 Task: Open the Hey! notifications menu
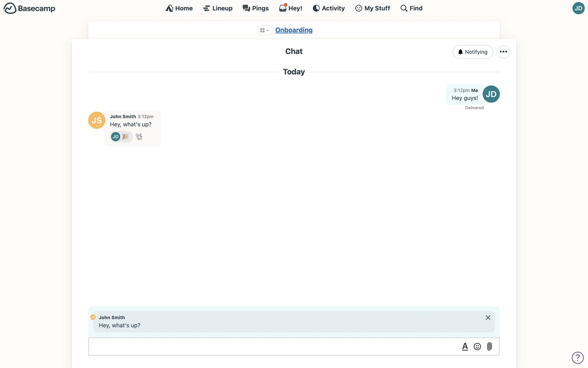(x=291, y=8)
